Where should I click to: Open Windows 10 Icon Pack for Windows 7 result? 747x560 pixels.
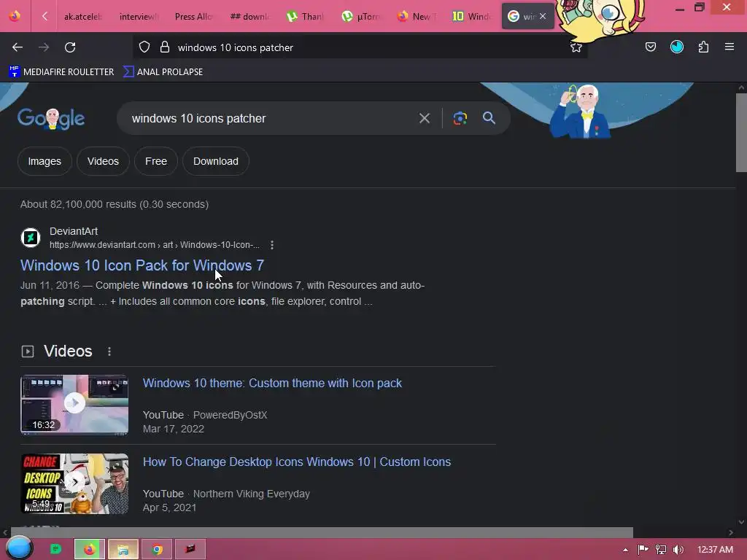point(142,265)
